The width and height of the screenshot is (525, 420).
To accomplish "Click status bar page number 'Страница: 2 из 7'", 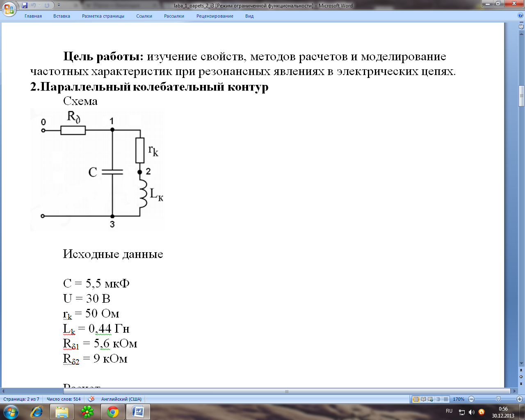I will click(21, 399).
